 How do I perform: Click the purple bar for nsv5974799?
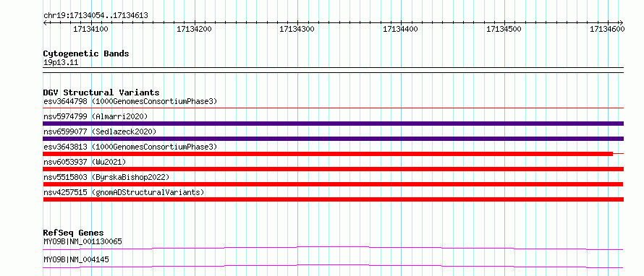click(333, 124)
